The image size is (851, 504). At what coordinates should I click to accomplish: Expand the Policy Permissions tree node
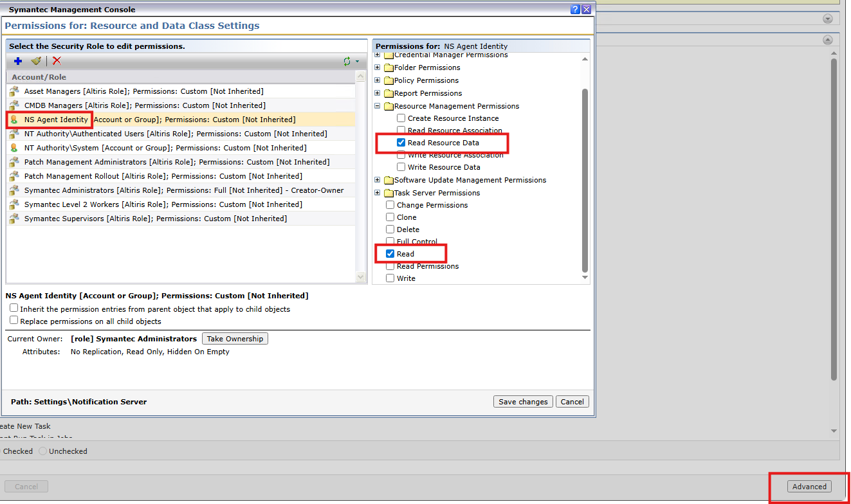tap(378, 80)
